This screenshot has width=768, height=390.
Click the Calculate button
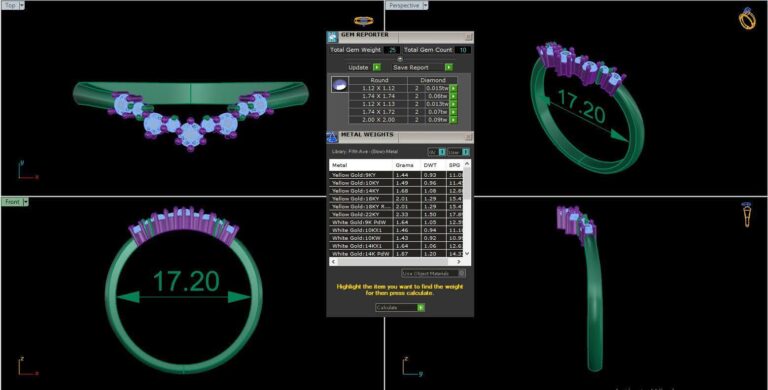400,308
